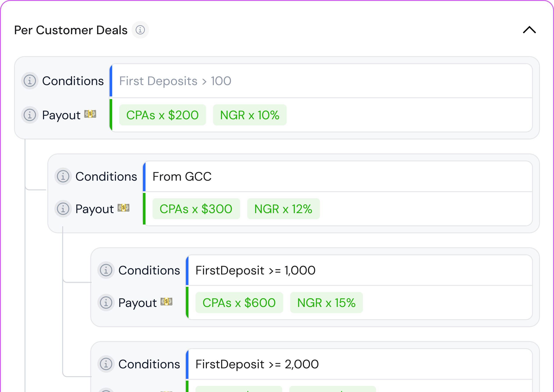Click the First Deposits > 100 condition field
The image size is (554, 392).
[175, 81]
